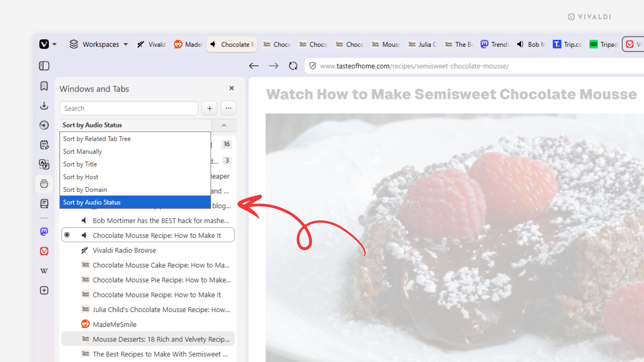Open the Translate panel
The height and width of the screenshot is (362, 644).
[44, 164]
